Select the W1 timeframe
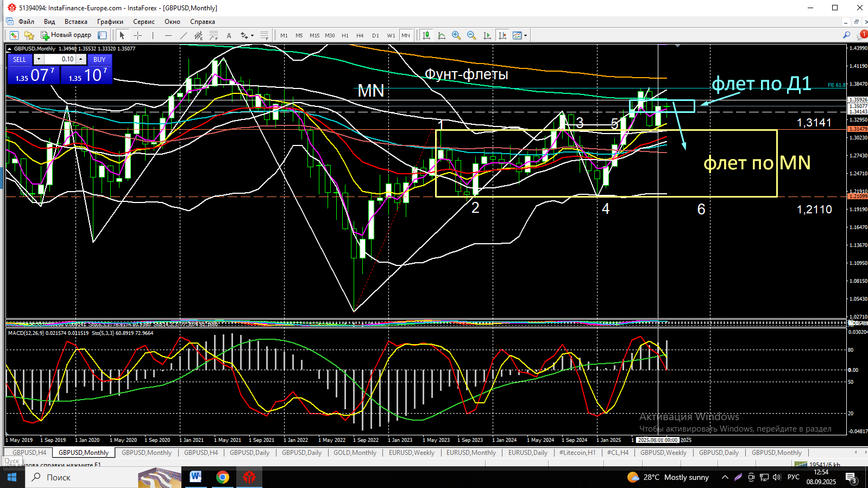Image resolution: width=868 pixels, height=488 pixels. [x=391, y=35]
